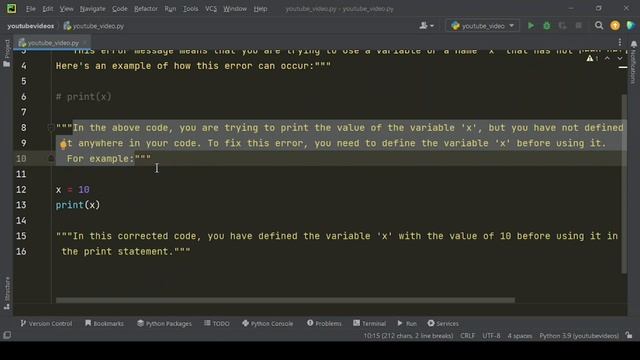
Task: Click the inspection warnings indicator
Action: 592,59
